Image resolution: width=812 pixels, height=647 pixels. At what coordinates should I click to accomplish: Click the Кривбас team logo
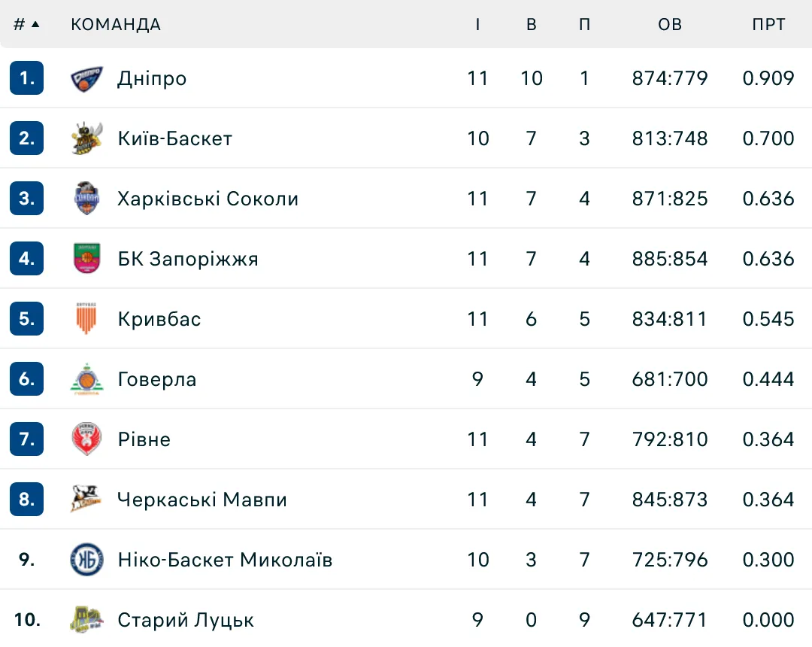[x=87, y=319]
